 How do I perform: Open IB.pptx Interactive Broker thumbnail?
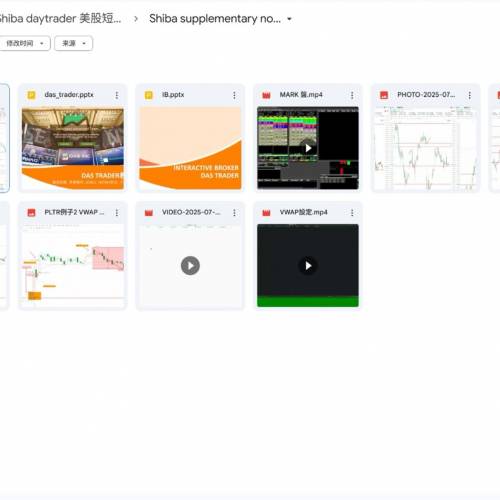point(190,148)
